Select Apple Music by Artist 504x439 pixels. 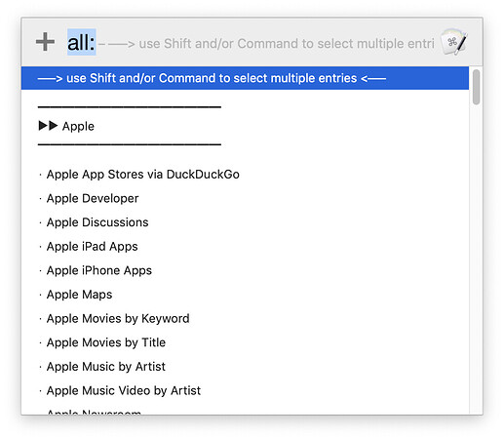tap(106, 367)
